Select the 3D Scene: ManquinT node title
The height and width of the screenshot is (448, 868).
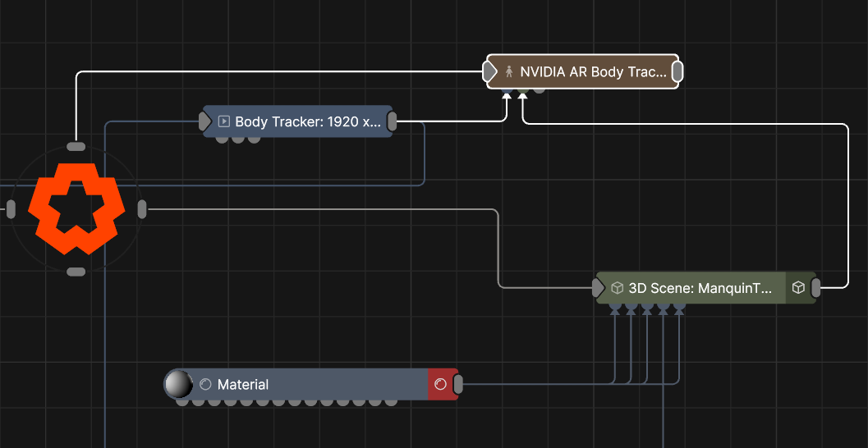pos(700,288)
